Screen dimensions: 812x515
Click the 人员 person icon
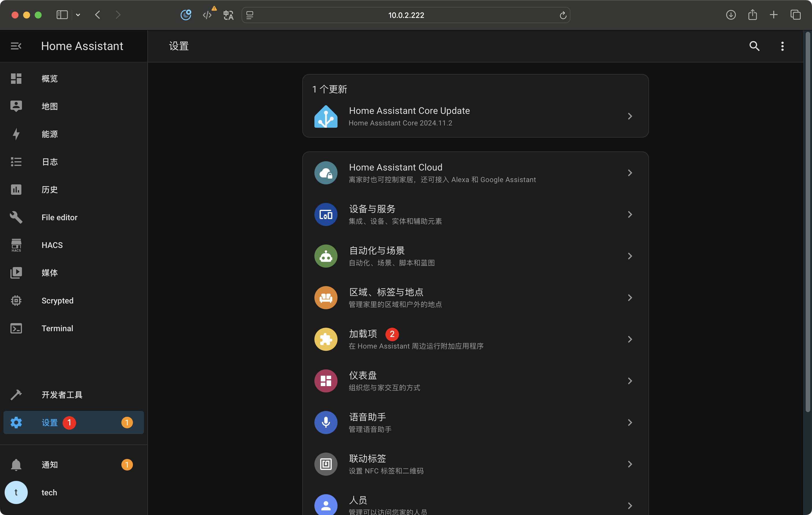coord(326,505)
